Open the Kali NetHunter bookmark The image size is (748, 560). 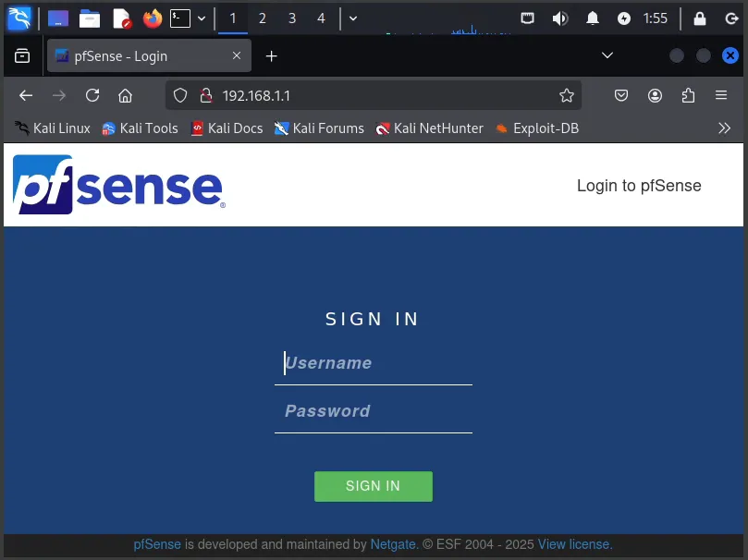click(x=429, y=128)
